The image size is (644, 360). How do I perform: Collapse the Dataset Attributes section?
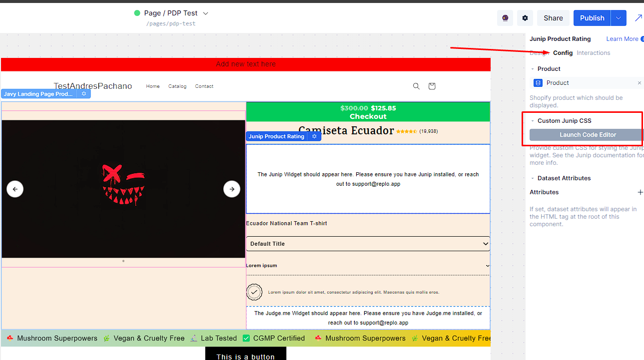click(x=533, y=178)
